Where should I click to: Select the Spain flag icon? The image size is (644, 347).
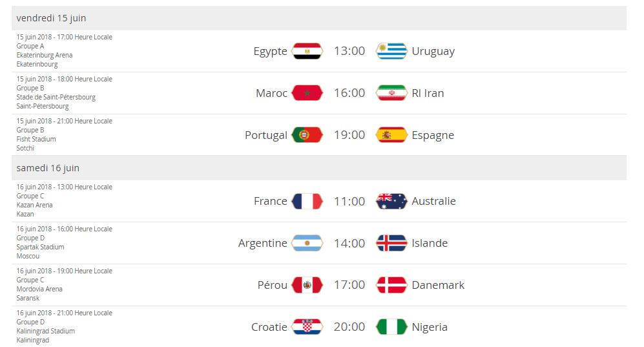pyautogui.click(x=391, y=135)
